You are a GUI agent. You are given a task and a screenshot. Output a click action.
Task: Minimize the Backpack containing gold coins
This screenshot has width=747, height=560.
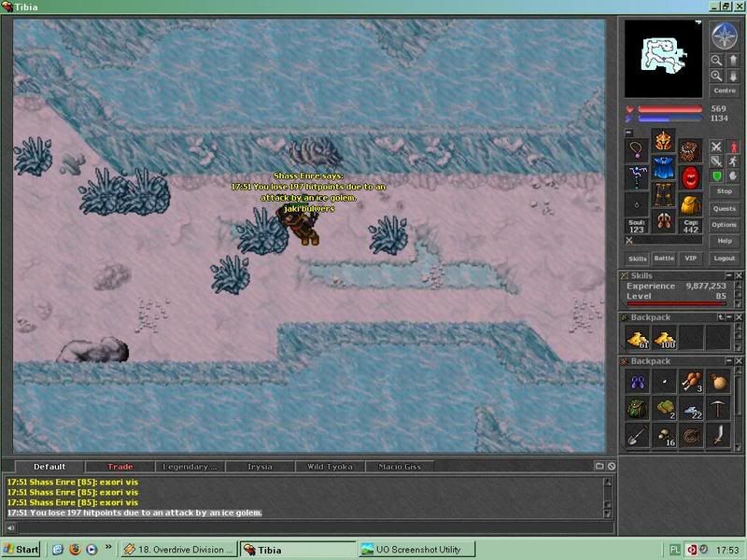point(729,317)
